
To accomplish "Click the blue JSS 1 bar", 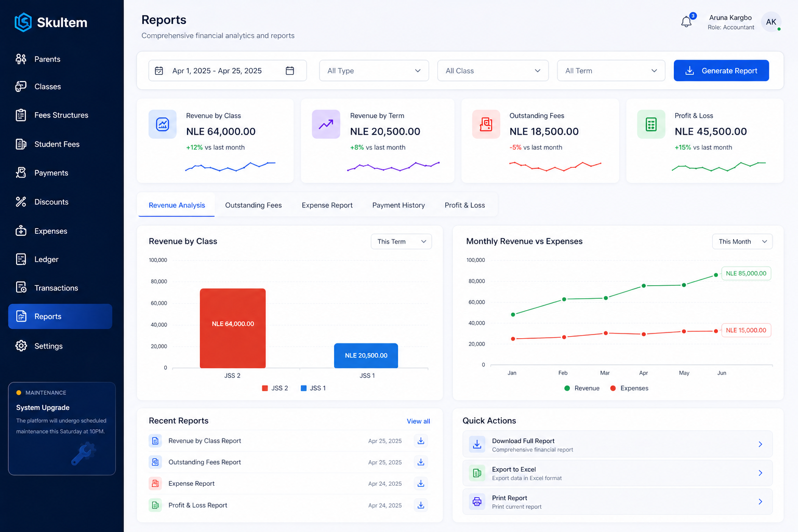I will pos(366,356).
